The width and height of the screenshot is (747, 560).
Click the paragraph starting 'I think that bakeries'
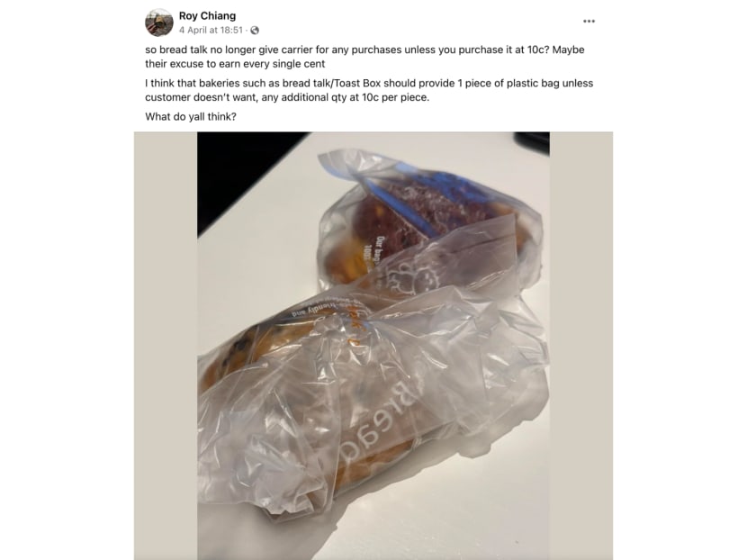[x=369, y=90]
